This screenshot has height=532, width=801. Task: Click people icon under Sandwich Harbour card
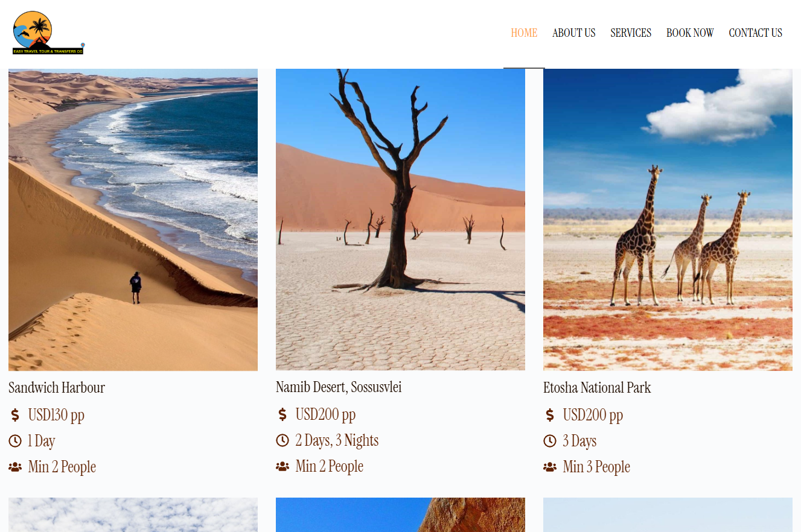pos(15,467)
